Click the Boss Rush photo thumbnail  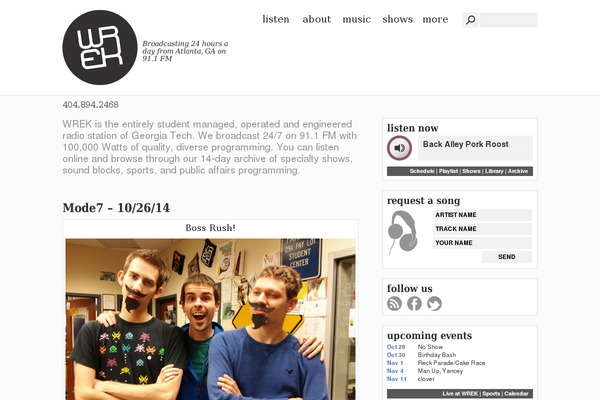210,319
